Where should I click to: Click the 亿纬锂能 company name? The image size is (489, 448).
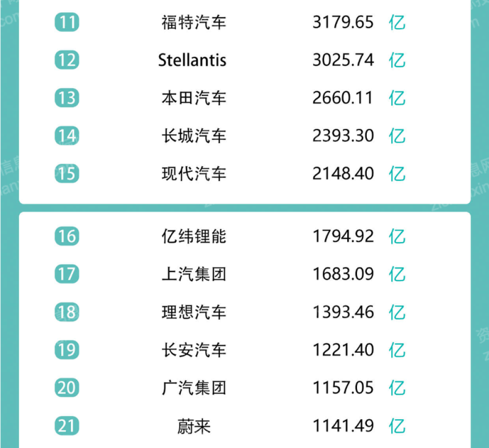pos(194,236)
